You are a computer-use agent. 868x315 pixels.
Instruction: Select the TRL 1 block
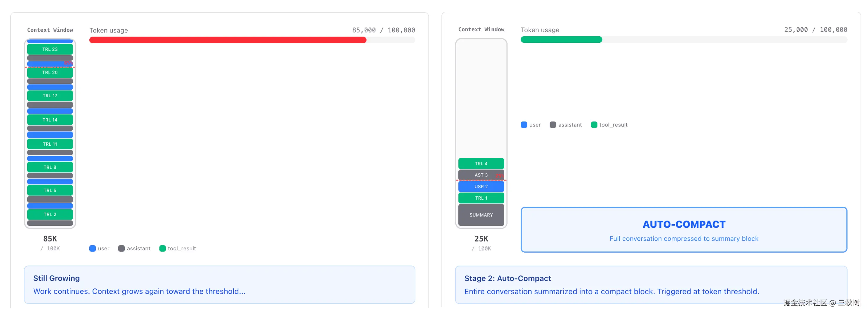coord(481,198)
